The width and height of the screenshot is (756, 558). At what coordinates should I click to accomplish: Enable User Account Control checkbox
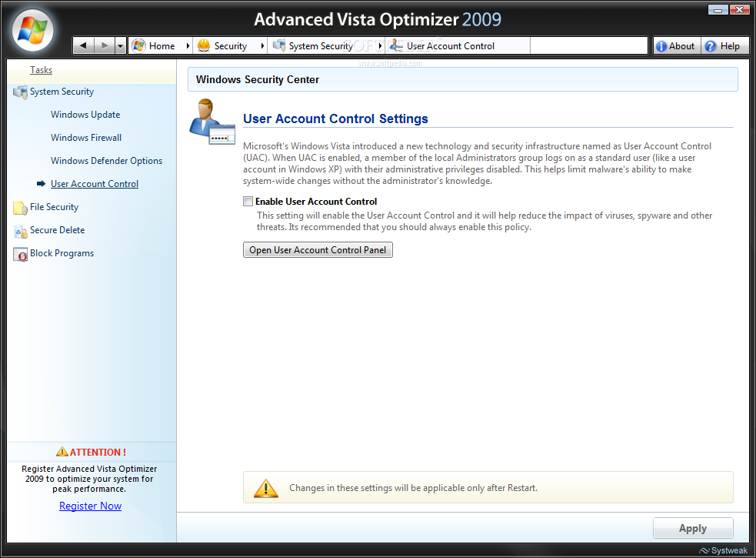coord(248,202)
